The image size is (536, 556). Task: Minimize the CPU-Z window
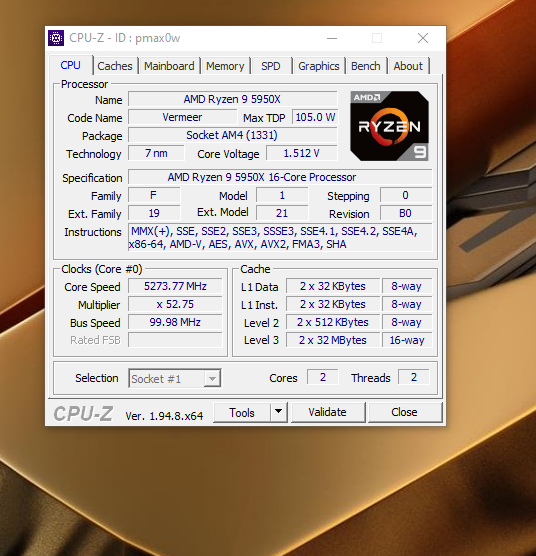(x=332, y=38)
